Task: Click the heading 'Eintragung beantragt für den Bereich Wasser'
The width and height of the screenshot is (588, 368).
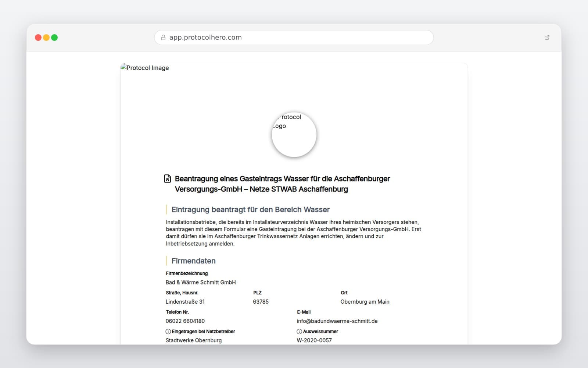Action: tap(251, 210)
